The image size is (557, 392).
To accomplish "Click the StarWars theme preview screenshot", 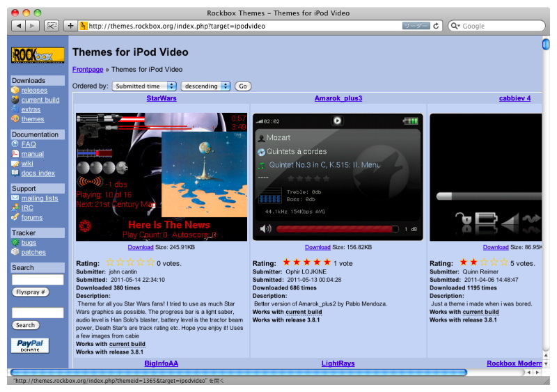I will coord(161,177).
